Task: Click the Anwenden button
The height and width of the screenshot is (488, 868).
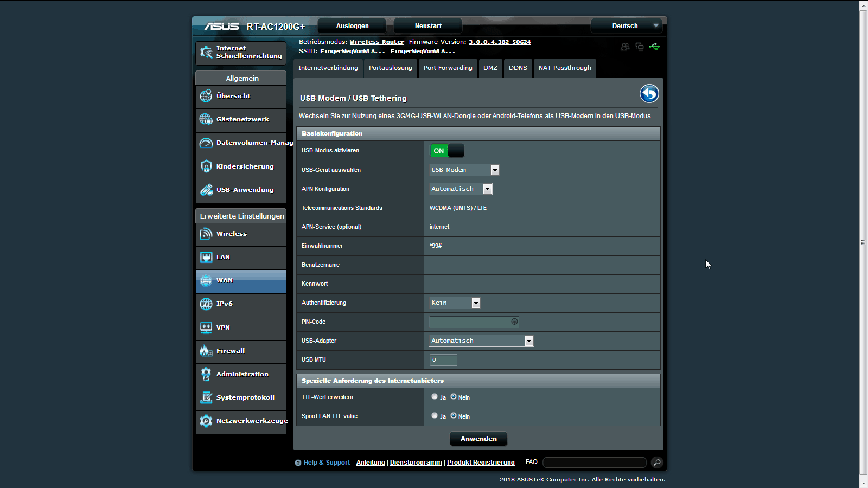Action: coord(478,439)
